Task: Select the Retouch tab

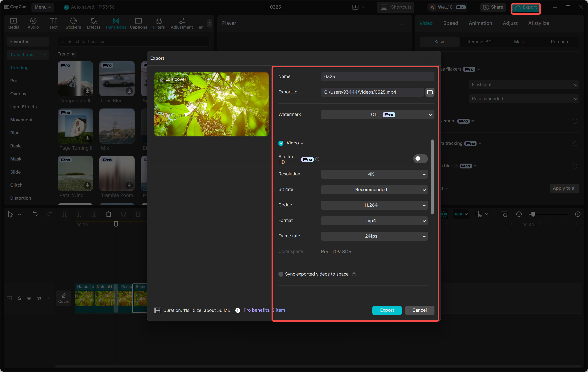Action: [559, 41]
